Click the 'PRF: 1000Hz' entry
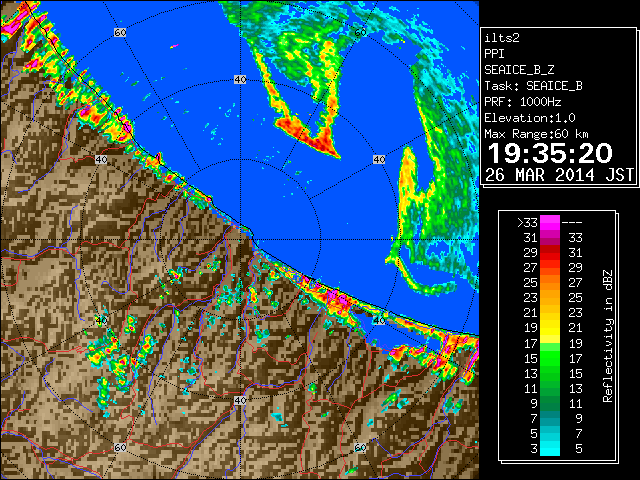 [x=522, y=102]
